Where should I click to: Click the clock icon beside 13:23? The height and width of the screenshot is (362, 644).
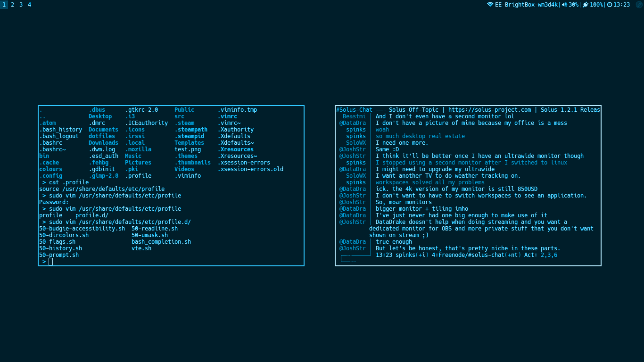click(610, 4)
